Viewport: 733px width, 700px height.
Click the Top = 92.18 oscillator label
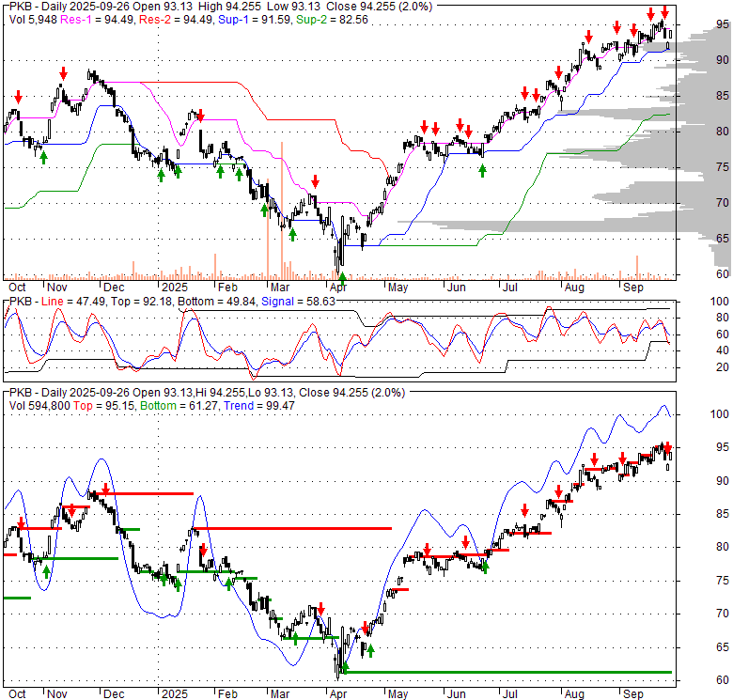tap(141, 302)
